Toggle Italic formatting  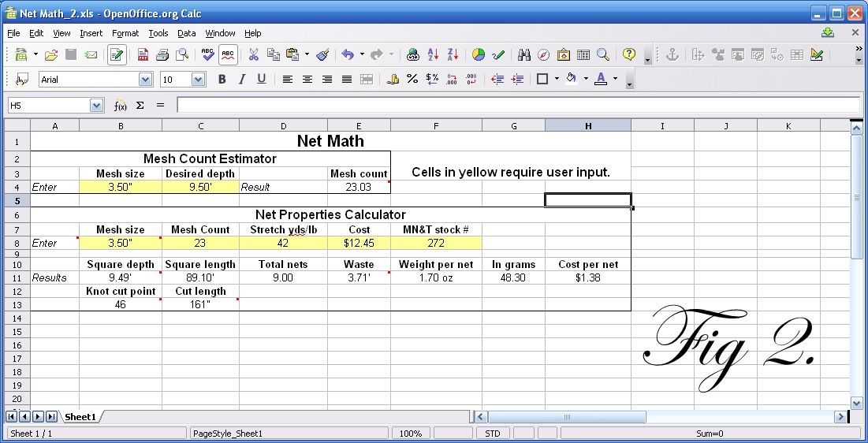(x=241, y=79)
